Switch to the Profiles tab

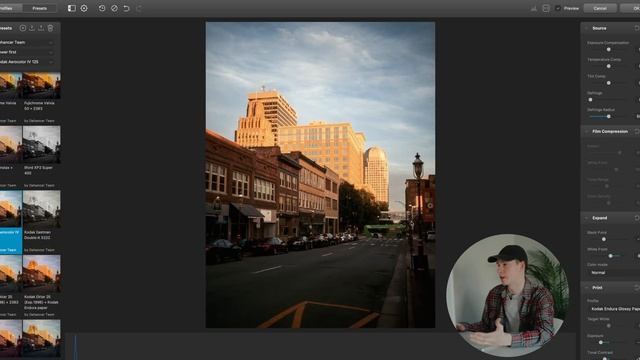11,8
